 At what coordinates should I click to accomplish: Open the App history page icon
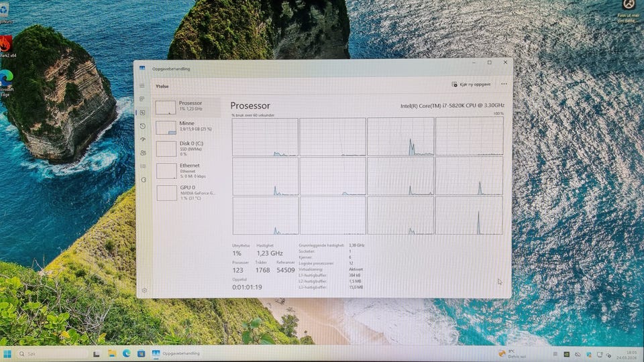click(x=143, y=126)
